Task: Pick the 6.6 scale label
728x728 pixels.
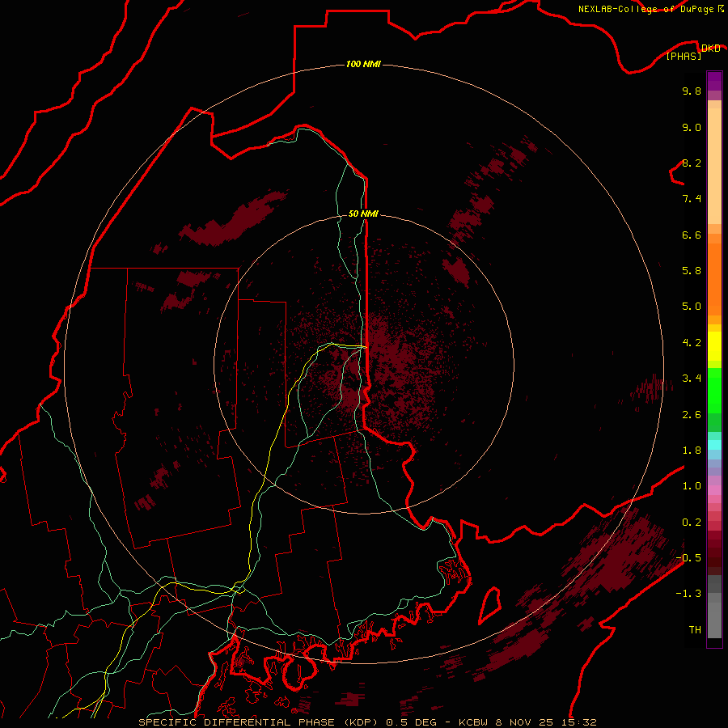Action: [692, 235]
